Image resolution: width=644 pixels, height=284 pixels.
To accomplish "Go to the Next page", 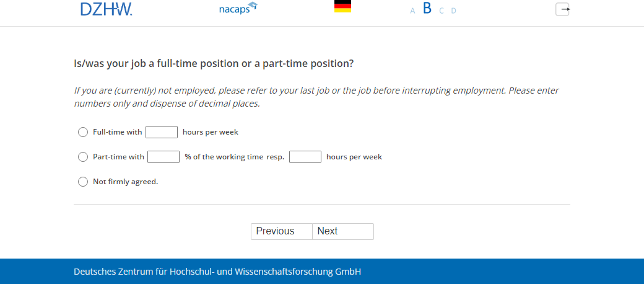I will 343,231.
